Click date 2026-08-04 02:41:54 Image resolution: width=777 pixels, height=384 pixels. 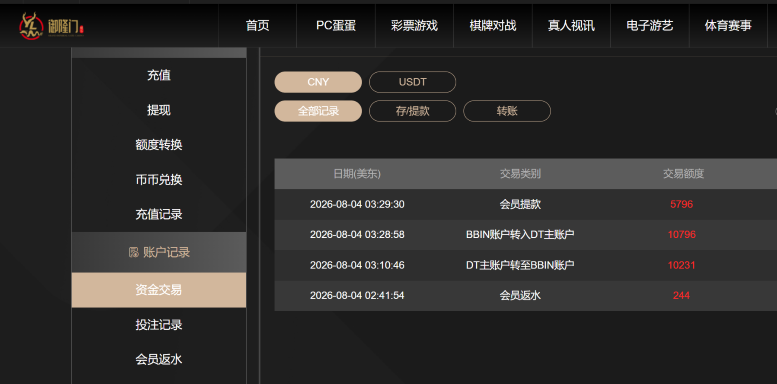pos(357,296)
